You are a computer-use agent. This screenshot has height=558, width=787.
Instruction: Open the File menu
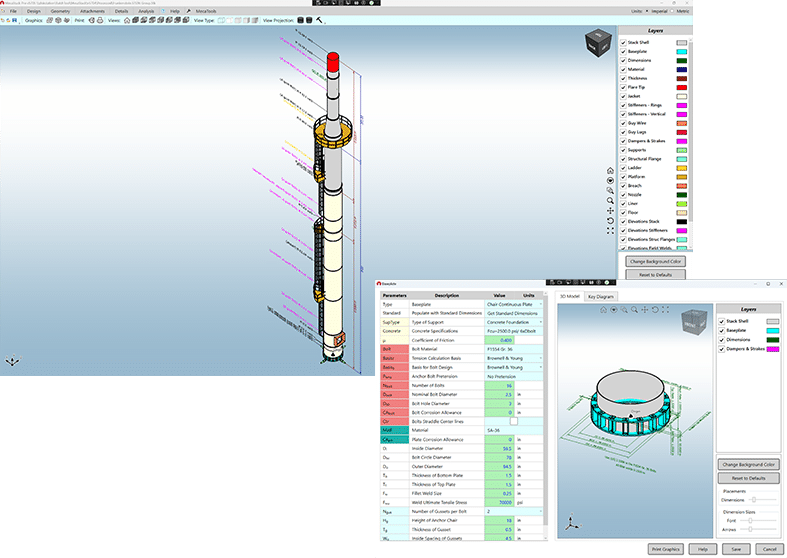point(13,11)
